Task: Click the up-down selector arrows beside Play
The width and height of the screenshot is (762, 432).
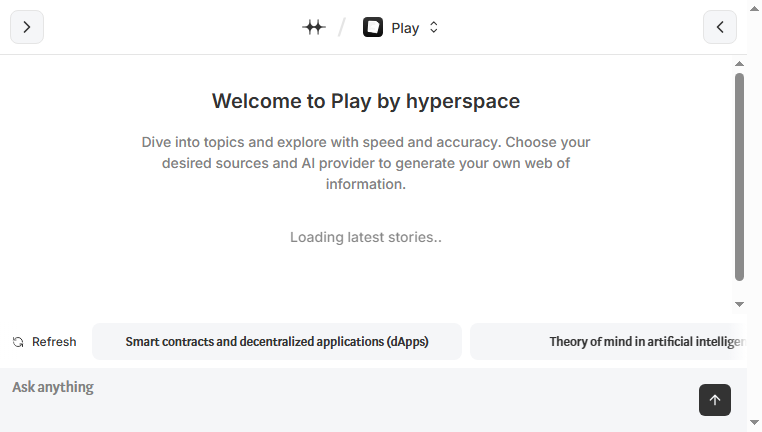Action: point(433,28)
